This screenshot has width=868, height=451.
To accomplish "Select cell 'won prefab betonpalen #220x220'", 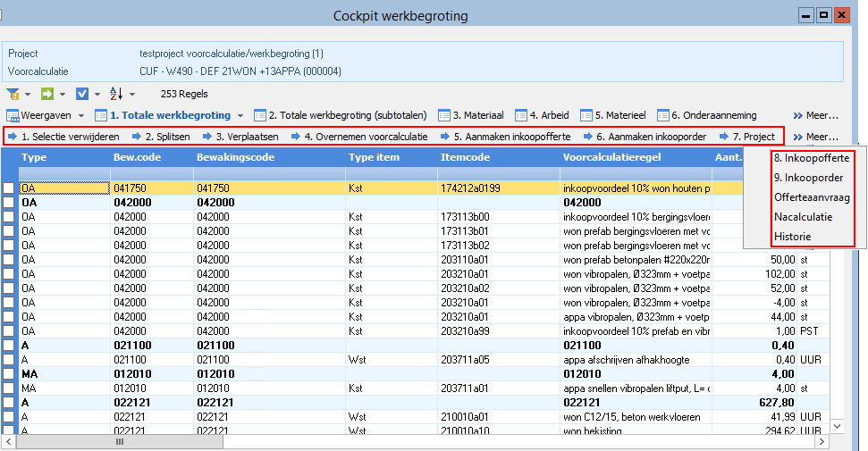I will [636, 260].
